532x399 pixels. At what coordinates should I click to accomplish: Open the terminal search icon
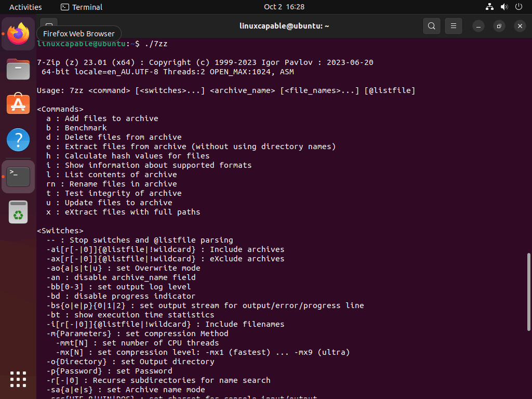click(x=431, y=25)
